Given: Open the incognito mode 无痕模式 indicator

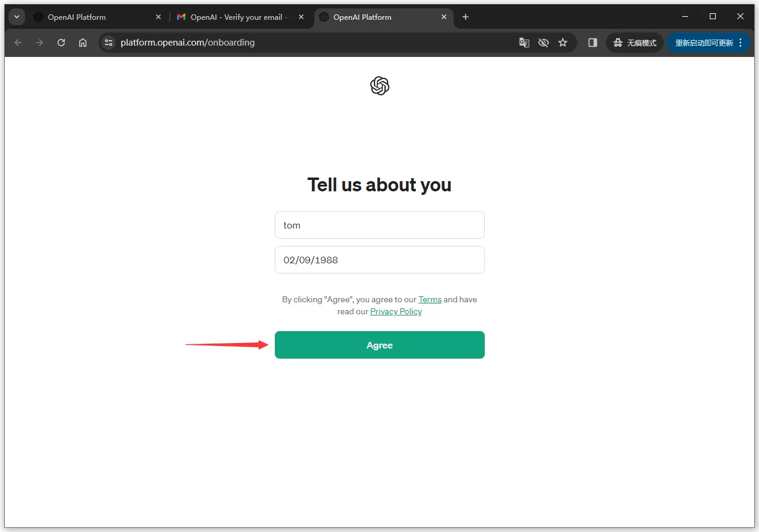Looking at the screenshot, I should coord(635,43).
